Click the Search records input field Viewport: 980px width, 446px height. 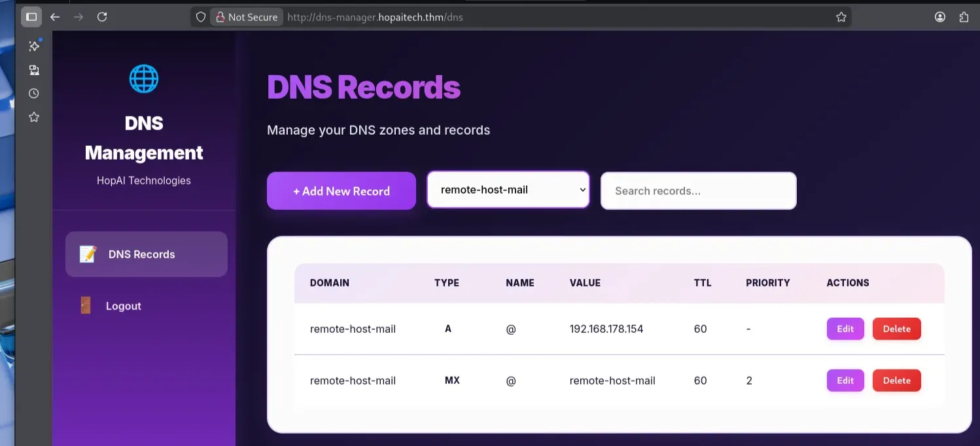click(698, 191)
